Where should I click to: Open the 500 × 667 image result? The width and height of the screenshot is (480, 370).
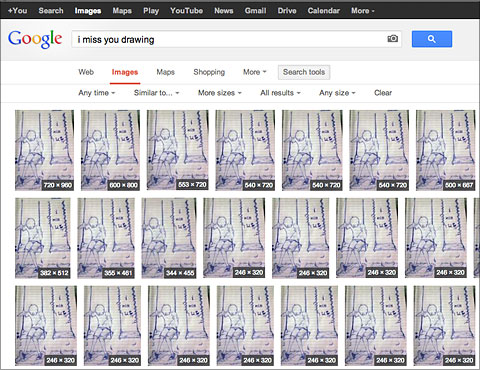(446, 150)
